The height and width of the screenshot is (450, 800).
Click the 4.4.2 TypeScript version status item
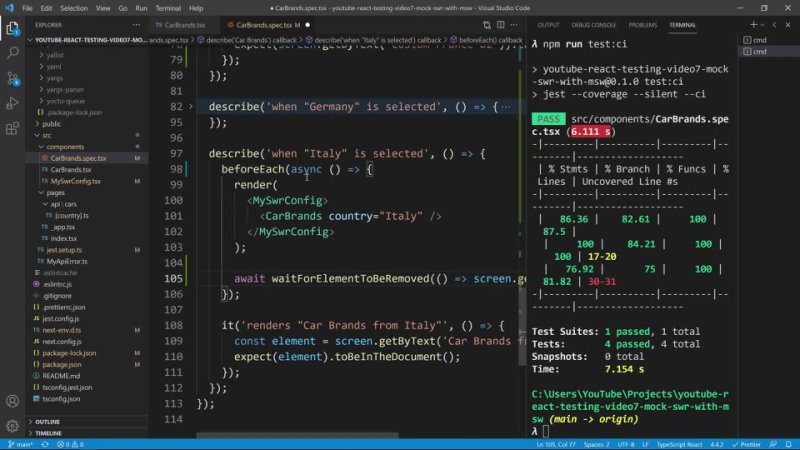pos(717,444)
